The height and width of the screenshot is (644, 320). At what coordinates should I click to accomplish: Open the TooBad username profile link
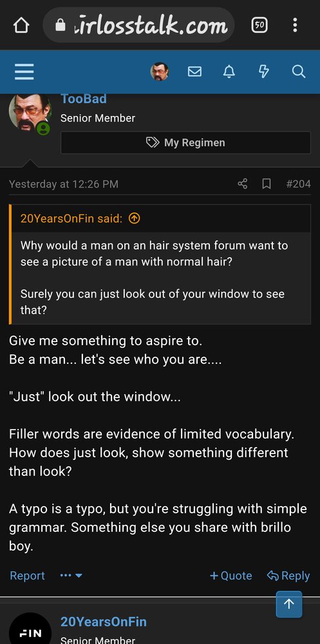84,99
